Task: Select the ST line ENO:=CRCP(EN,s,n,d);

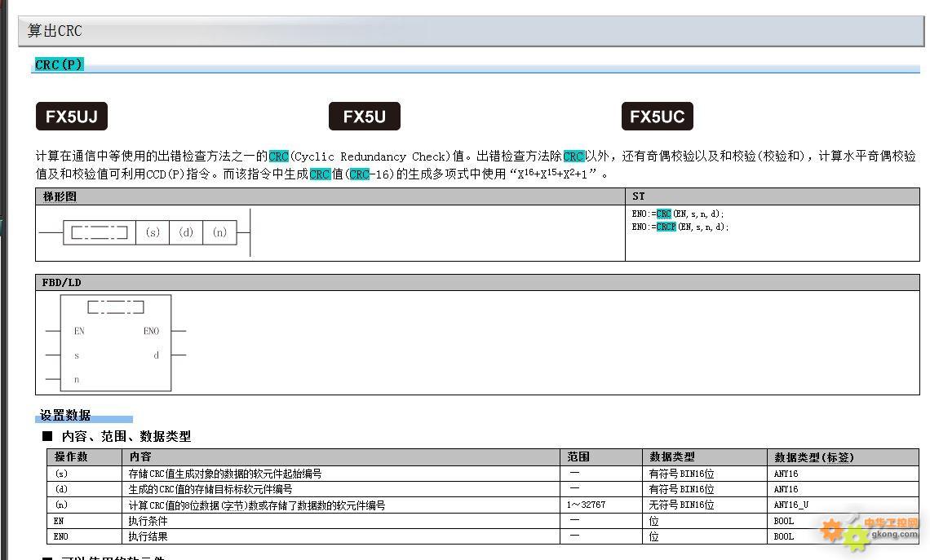Action: pyautogui.click(x=680, y=227)
